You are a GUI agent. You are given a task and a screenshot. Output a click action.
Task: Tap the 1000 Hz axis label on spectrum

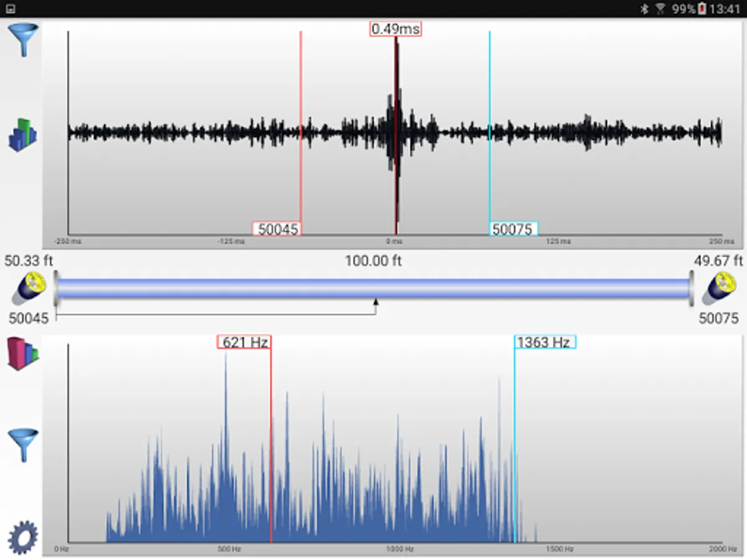400,549
